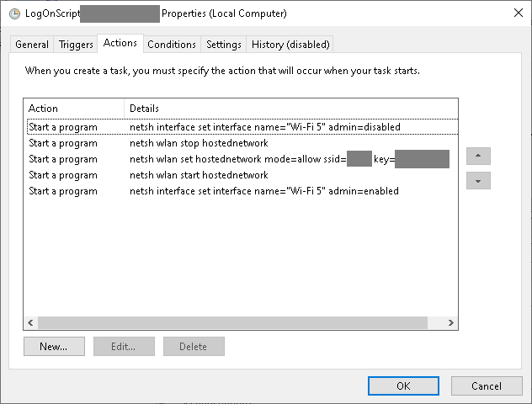Switch to the General tab
Image resolution: width=532 pixels, height=404 pixels.
pos(32,45)
